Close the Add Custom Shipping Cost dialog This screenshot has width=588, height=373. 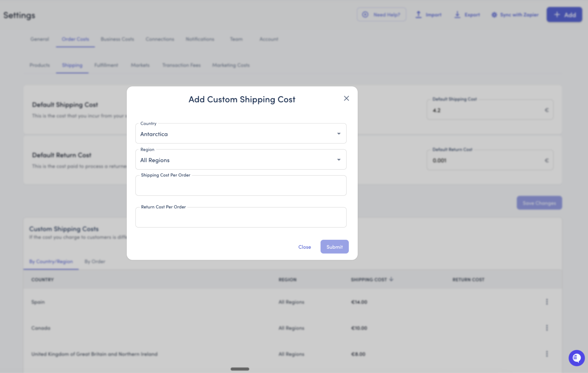pos(346,98)
